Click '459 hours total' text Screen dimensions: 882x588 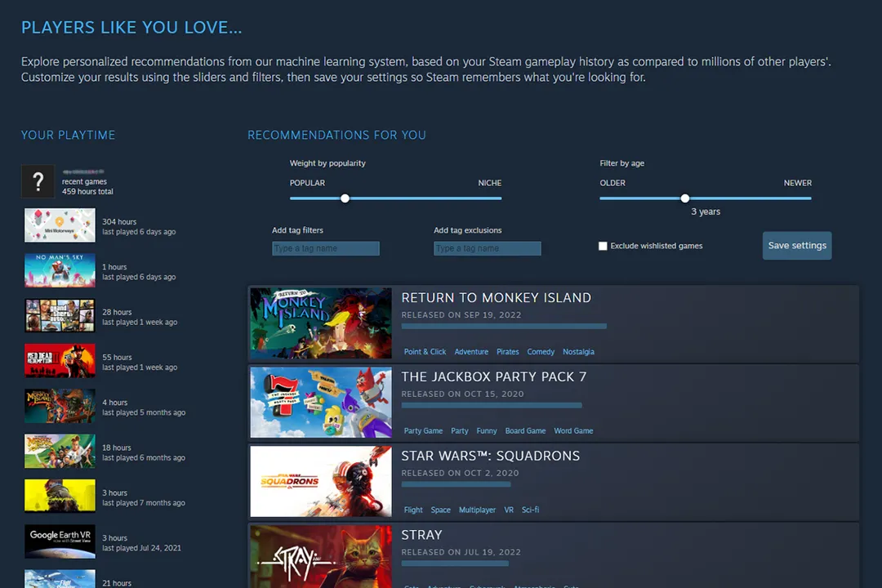[87, 192]
